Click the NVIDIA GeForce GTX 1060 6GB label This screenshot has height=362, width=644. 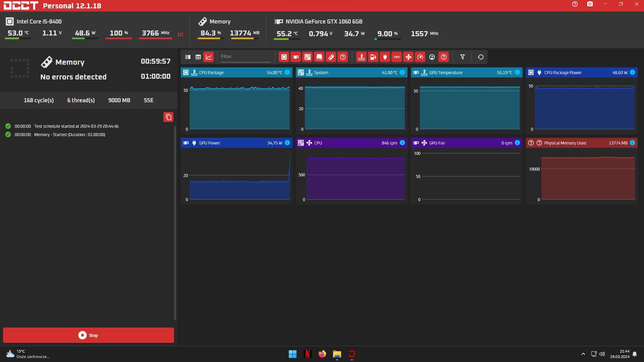coord(324,21)
